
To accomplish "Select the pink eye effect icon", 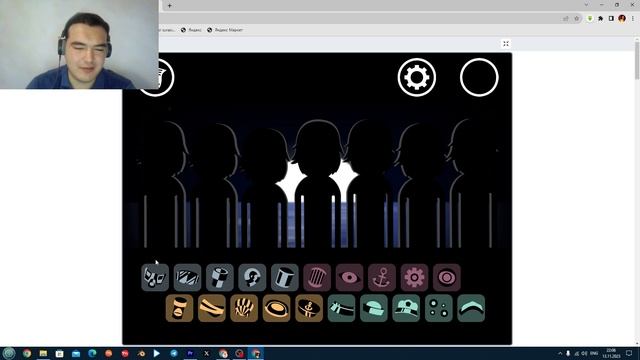I will (349, 278).
